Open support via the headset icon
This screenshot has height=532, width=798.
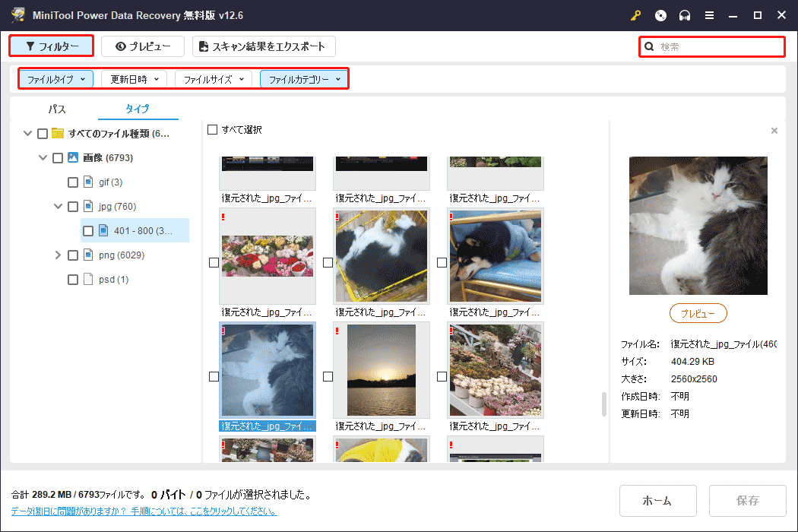click(683, 14)
